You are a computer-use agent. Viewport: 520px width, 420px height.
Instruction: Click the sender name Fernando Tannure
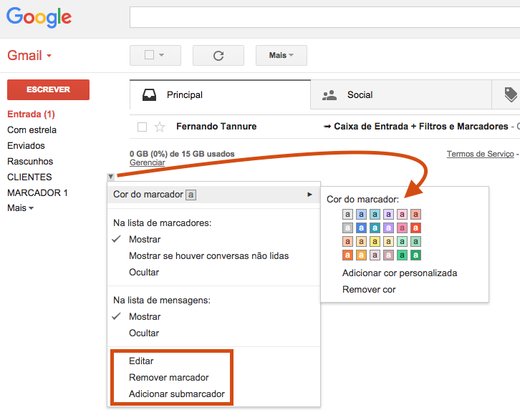click(x=216, y=127)
